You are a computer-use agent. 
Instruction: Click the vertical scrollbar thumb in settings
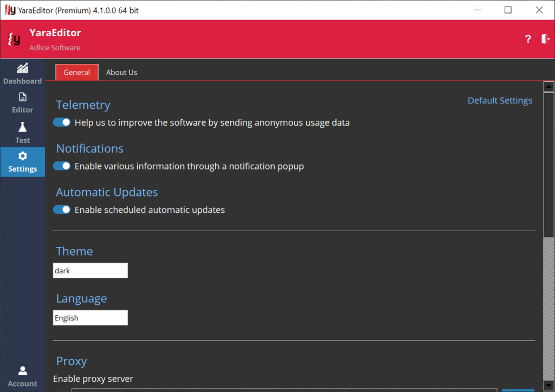point(548,162)
